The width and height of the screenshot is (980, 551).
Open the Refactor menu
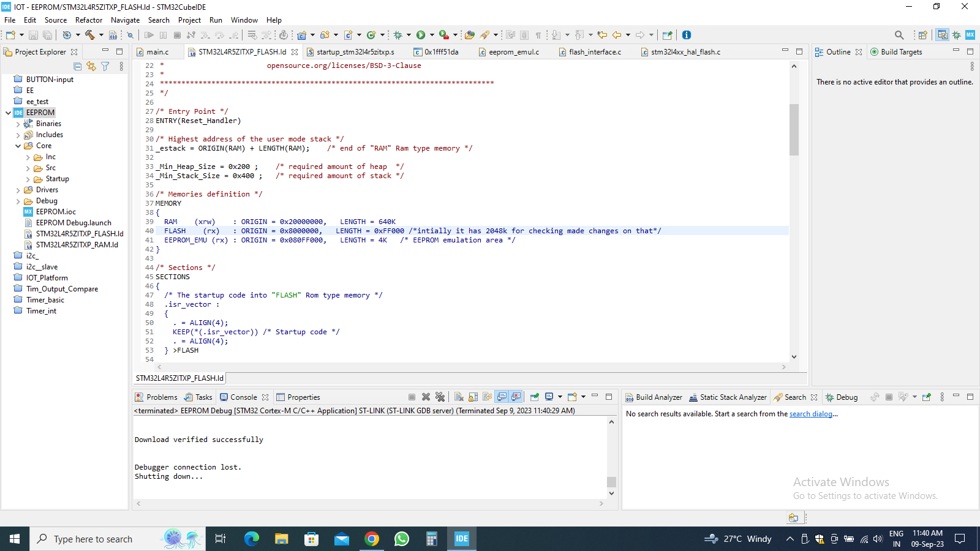tap(89, 20)
